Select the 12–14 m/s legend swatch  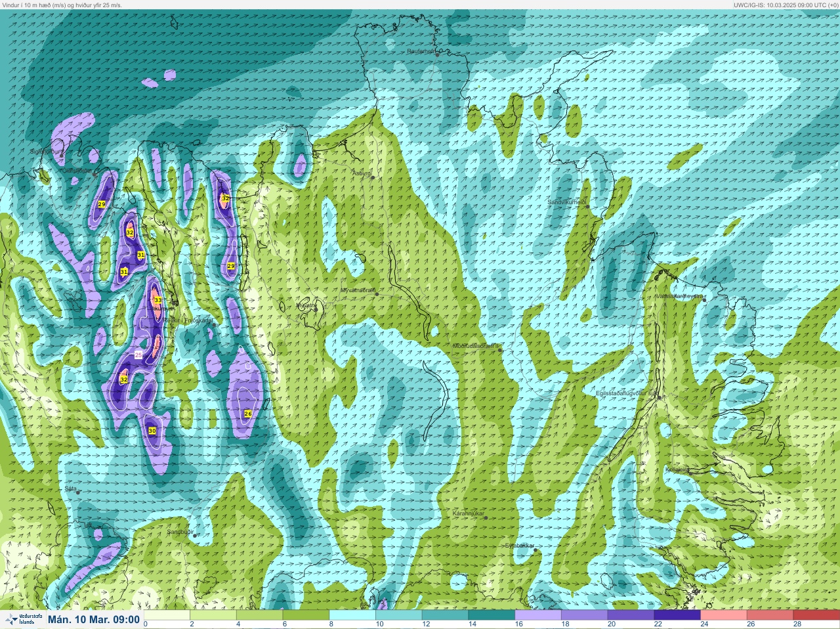(x=446, y=615)
